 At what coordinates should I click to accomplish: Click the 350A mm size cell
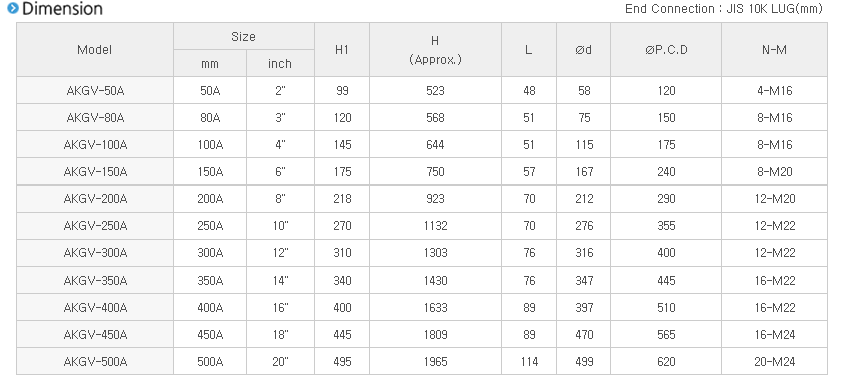pos(210,280)
